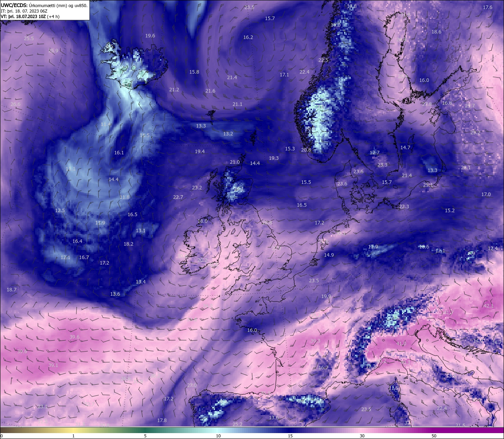Click the 22.7 value label
The width and height of the screenshot is (504, 439).
(178, 197)
